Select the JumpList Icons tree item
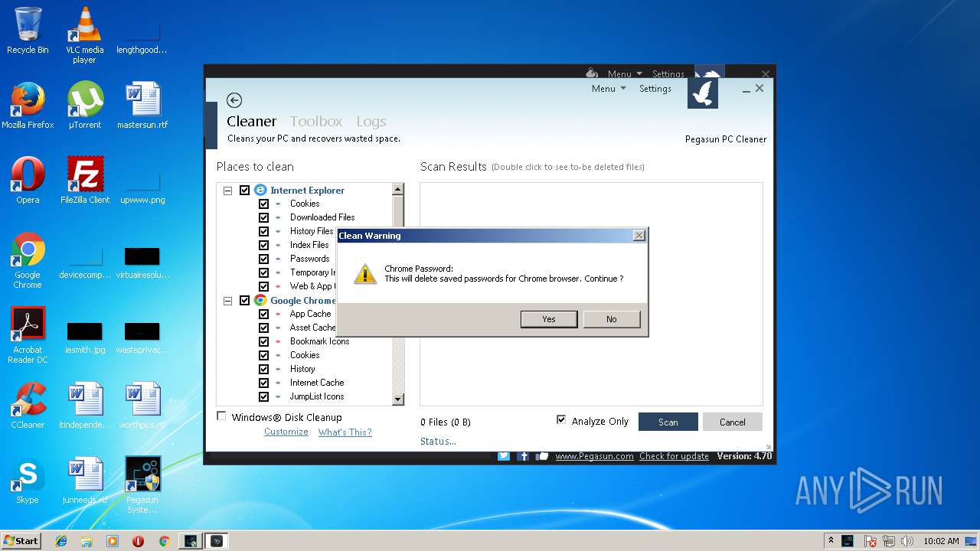This screenshot has height=551, width=980. (317, 396)
